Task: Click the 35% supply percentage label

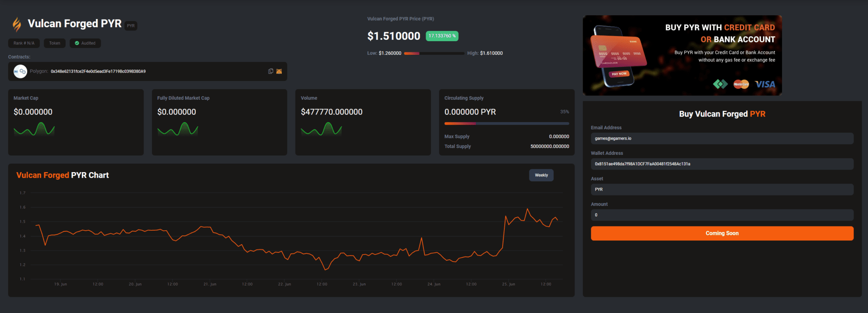Action: click(565, 112)
